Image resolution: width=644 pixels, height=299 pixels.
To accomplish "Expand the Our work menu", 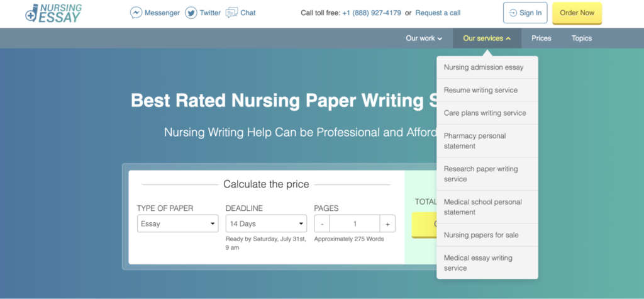I will coord(424,38).
